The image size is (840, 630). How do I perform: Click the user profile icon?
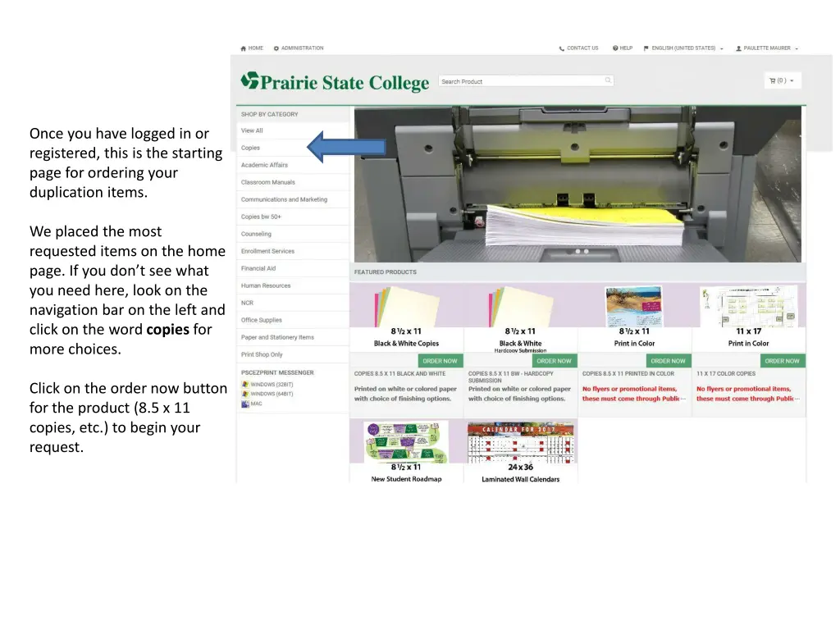tap(739, 48)
